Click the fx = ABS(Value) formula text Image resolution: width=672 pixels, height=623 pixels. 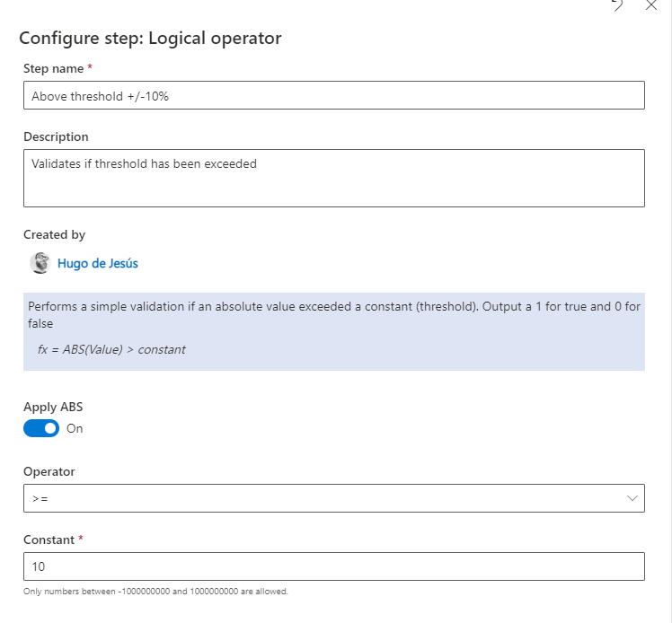111,349
